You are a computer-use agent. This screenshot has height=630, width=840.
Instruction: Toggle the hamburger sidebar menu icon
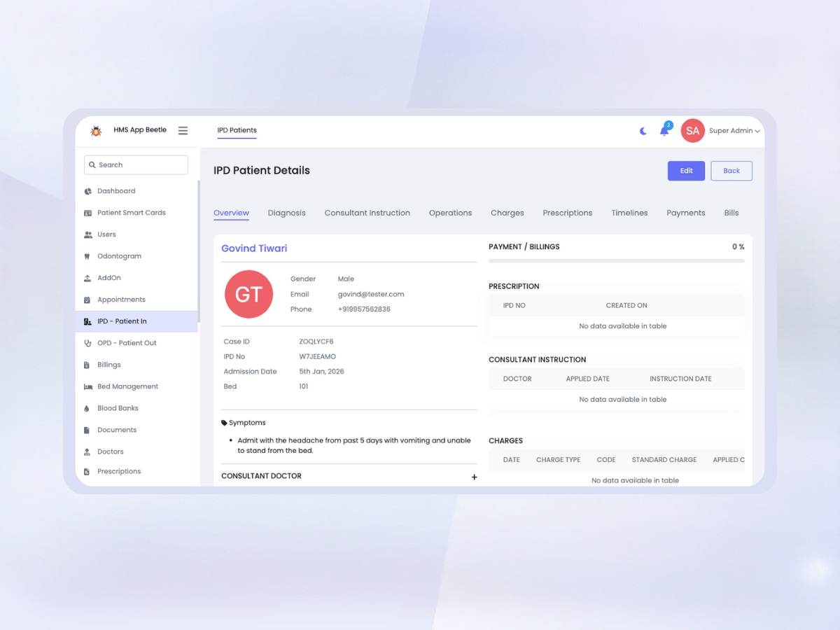click(183, 131)
